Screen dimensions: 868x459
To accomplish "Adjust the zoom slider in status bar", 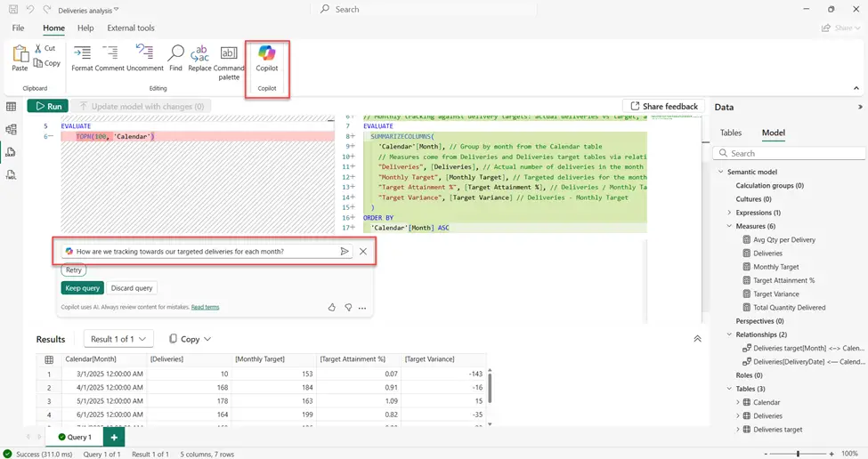I will coord(798,453).
